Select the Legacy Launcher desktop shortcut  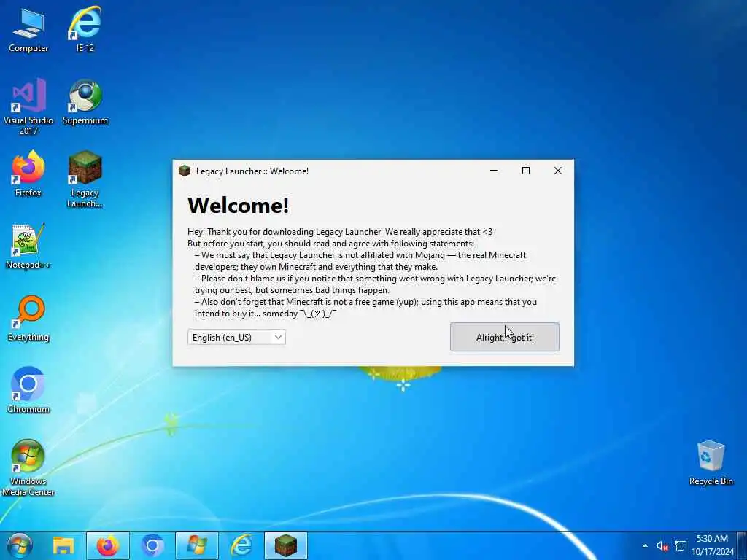coord(85,179)
